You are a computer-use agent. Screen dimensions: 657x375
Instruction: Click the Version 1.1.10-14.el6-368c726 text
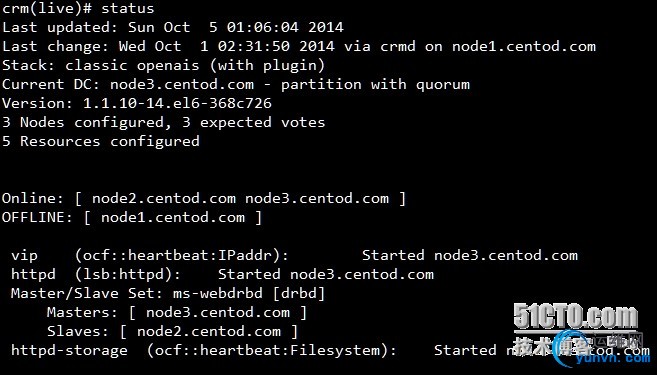137,103
